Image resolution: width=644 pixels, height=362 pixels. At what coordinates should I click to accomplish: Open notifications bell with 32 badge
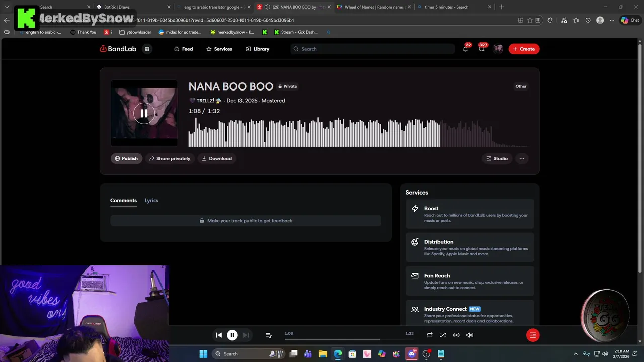click(x=465, y=49)
